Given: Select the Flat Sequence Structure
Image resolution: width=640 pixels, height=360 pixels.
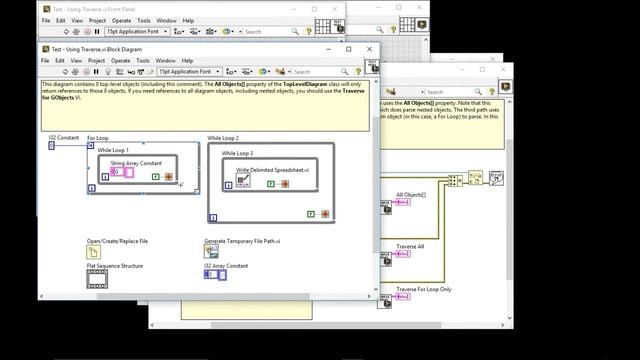Looking at the screenshot, I should pos(97,279).
